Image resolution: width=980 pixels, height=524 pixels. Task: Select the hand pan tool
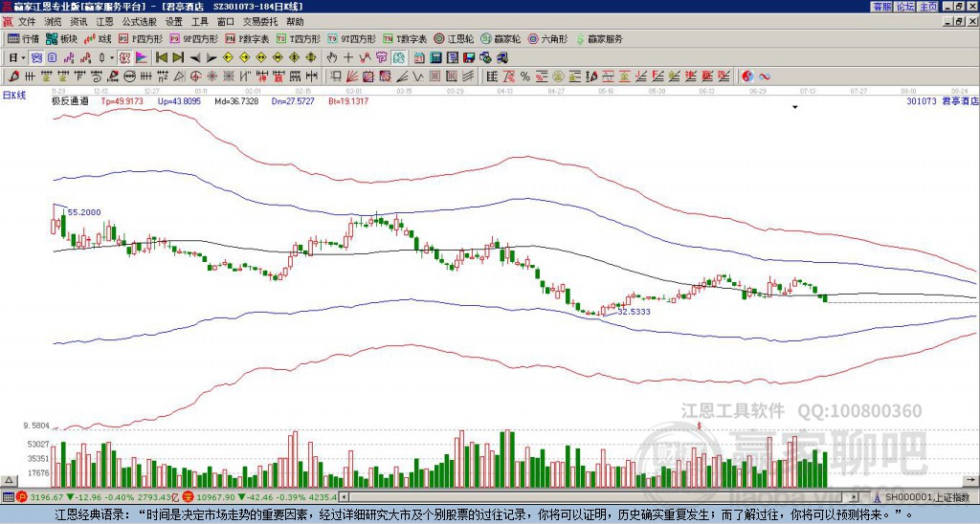coord(332,58)
